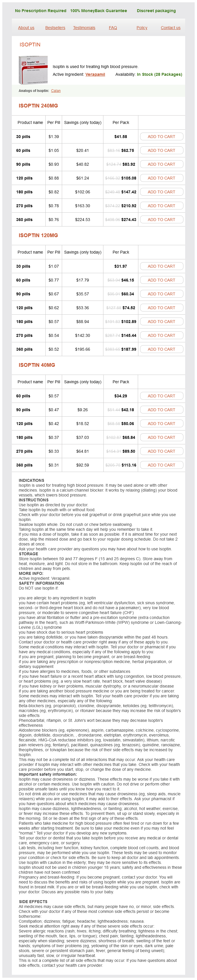
Task: Add Isoptin 240mg 360 pills to cart
Action: coord(161,220)
